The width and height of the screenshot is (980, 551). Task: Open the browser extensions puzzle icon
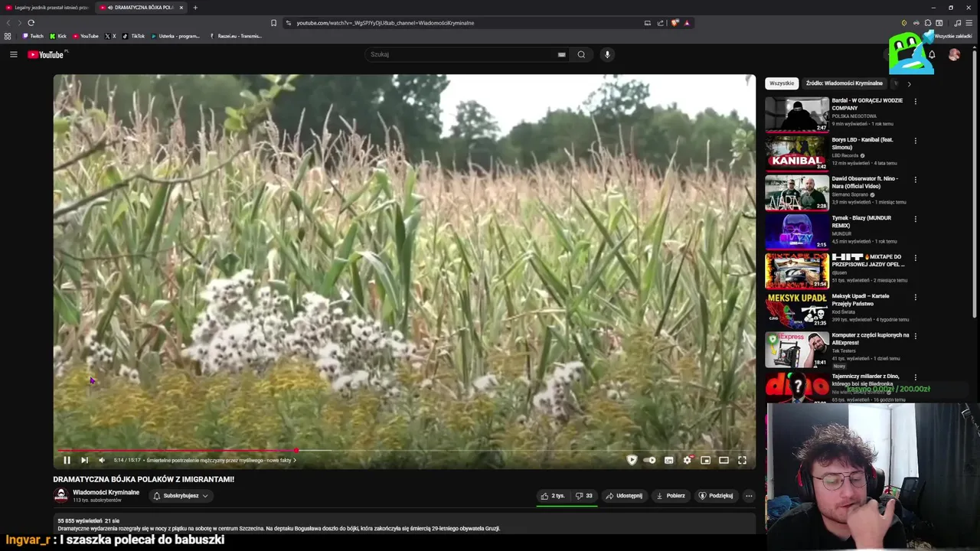(x=927, y=23)
